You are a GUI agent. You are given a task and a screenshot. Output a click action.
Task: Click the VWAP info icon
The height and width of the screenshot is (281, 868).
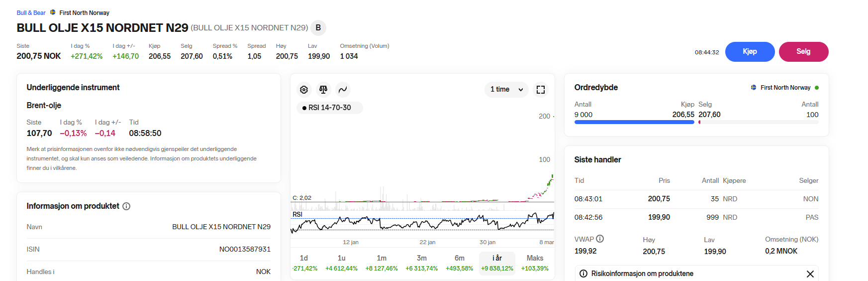point(600,239)
